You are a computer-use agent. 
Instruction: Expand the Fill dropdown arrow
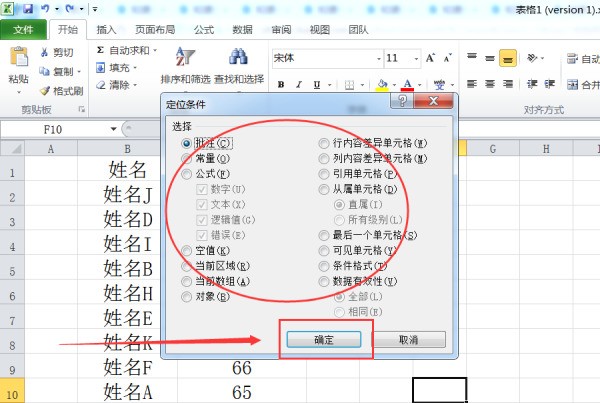pyautogui.click(x=135, y=68)
